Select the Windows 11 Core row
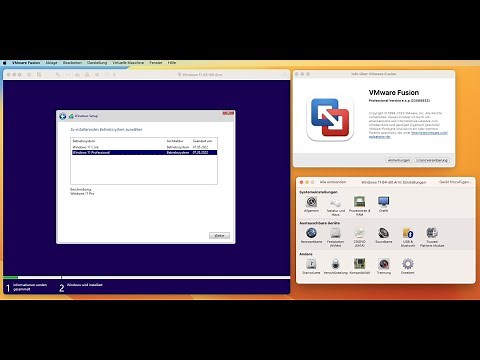The height and width of the screenshot is (360, 480). pos(144,147)
